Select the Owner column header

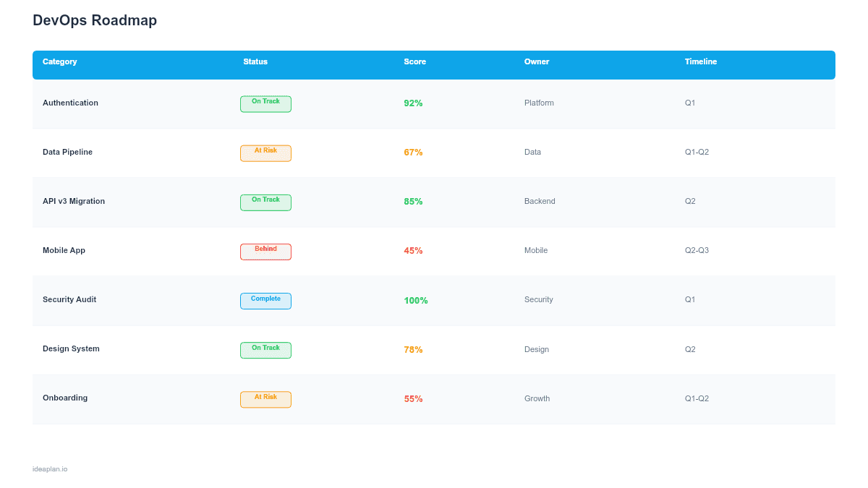click(x=537, y=62)
